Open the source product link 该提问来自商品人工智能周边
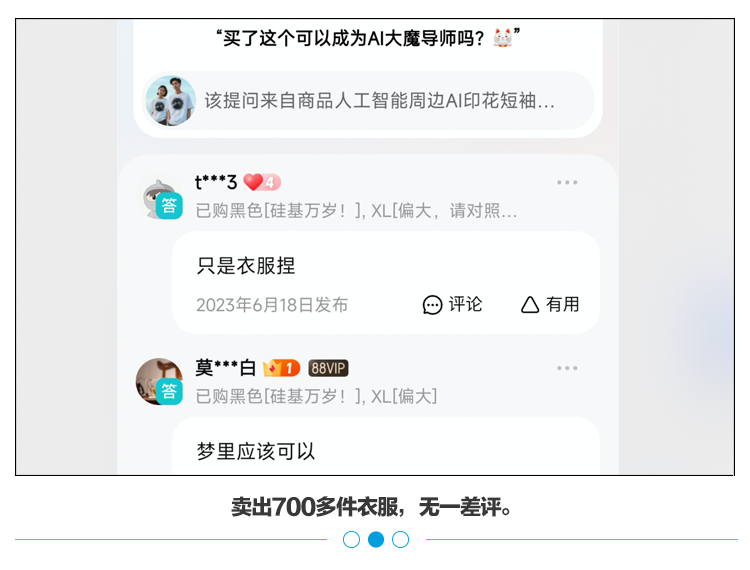 pos(368,101)
